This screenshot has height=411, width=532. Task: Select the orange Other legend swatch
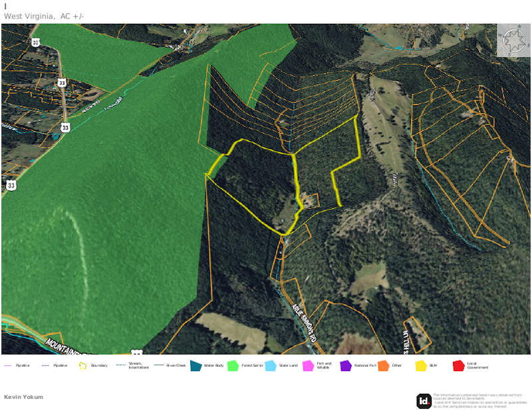click(383, 366)
